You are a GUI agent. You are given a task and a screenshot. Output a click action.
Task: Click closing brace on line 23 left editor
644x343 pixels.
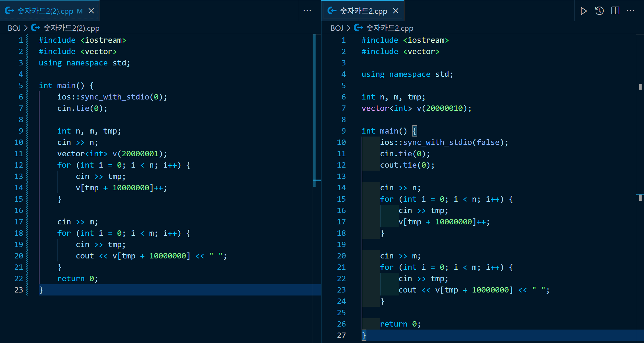pyautogui.click(x=41, y=290)
